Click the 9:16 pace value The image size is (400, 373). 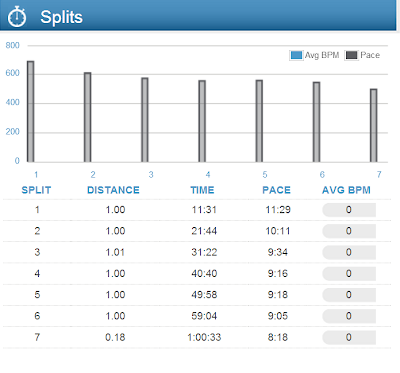tap(278, 274)
